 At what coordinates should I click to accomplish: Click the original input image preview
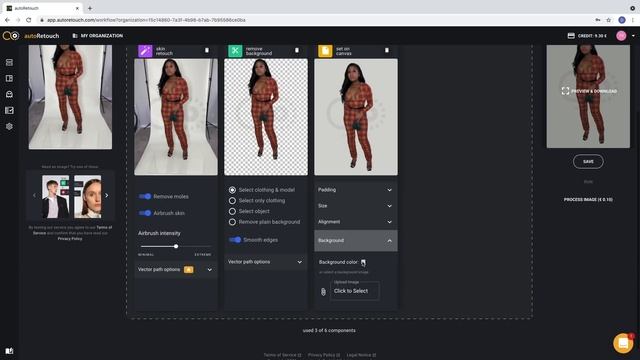pos(70,97)
